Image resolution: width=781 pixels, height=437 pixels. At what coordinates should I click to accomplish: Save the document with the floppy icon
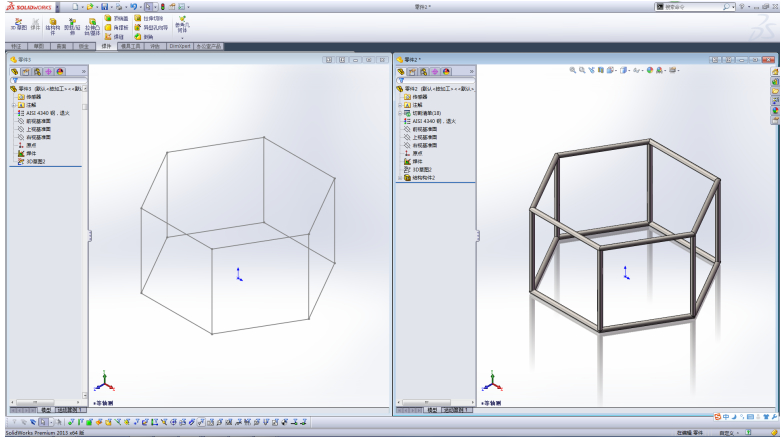[104, 7]
